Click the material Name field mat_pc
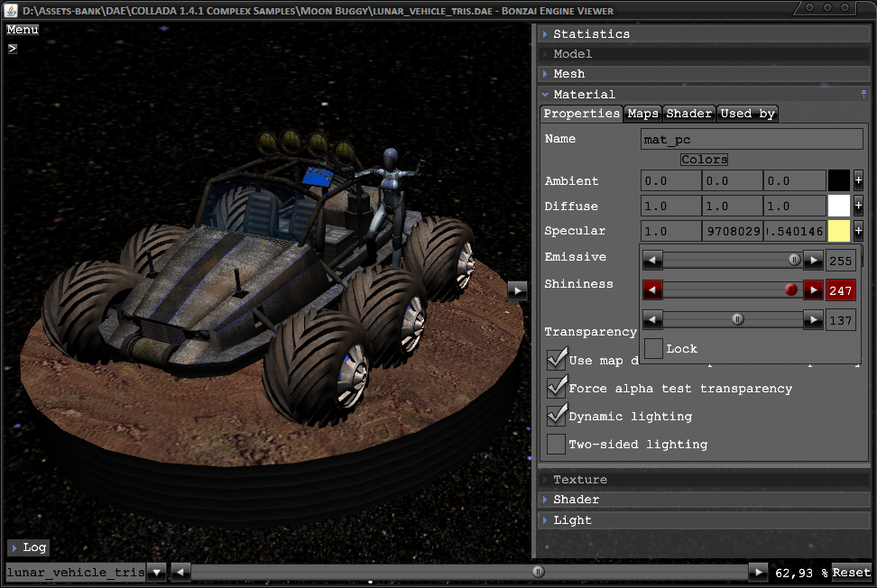877x588 pixels. click(751, 140)
